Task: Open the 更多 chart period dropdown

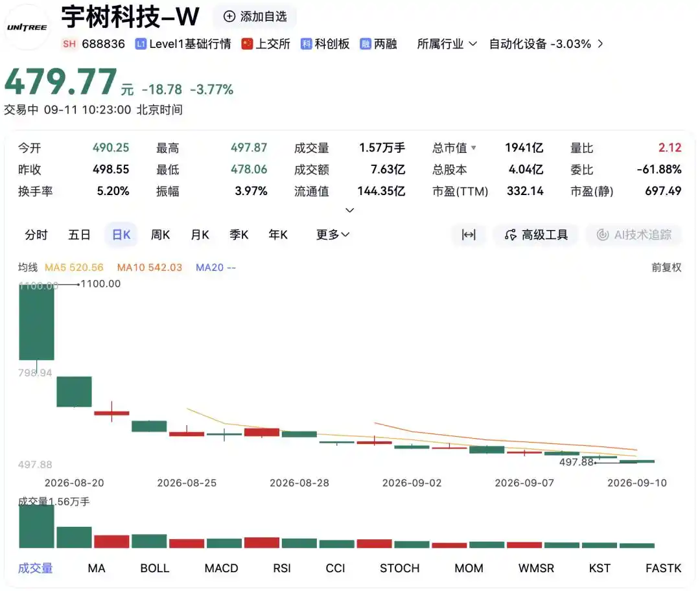Action: [332, 235]
